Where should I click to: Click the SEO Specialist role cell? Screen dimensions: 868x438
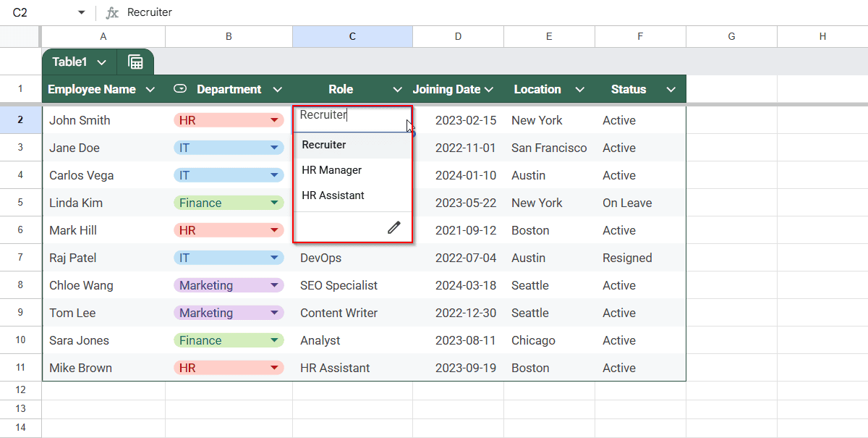352,285
